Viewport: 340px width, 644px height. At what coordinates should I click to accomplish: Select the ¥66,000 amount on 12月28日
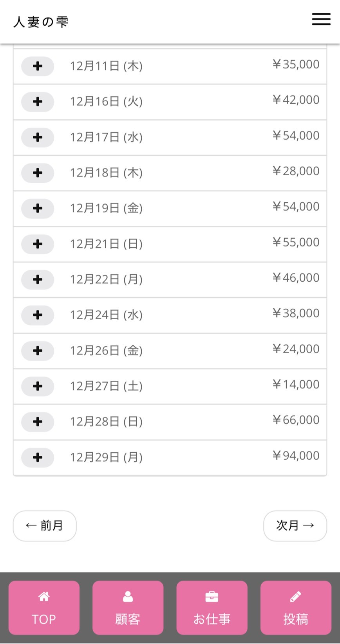[296, 420]
